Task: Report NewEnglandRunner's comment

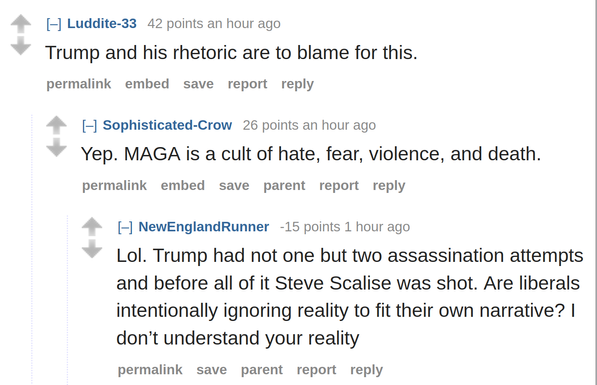Action: click(316, 370)
